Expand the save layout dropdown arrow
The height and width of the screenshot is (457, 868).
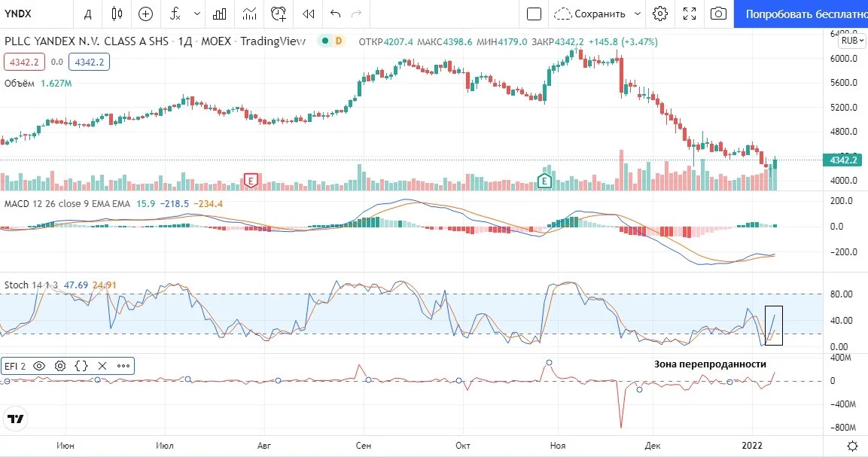(x=637, y=14)
